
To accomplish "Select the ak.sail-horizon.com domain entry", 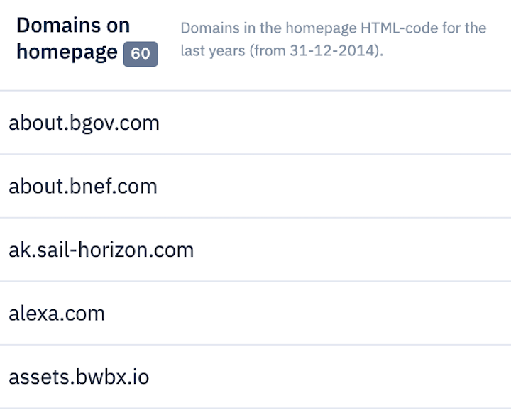I will pyautogui.click(x=101, y=250).
